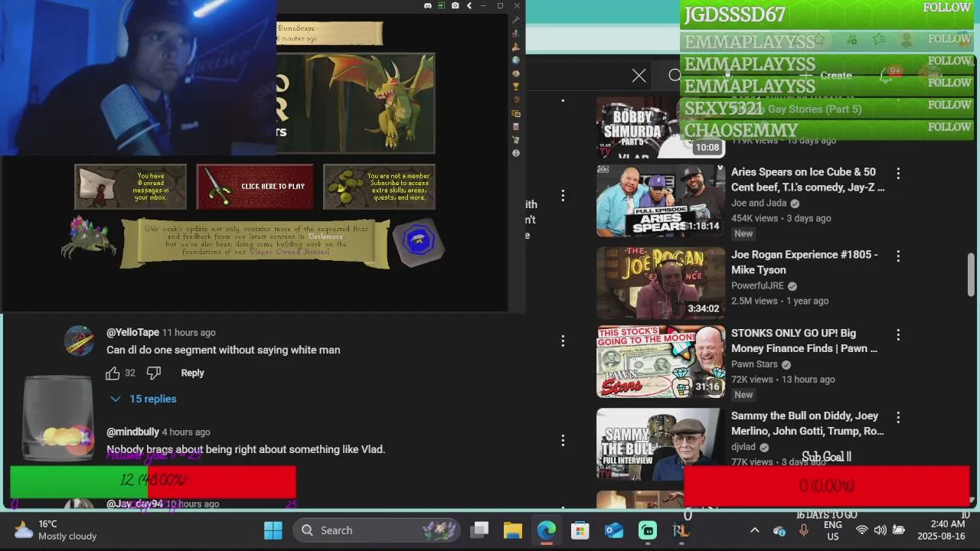
Task: Open the info icon in RuneLite sidebar
Action: [x=516, y=153]
